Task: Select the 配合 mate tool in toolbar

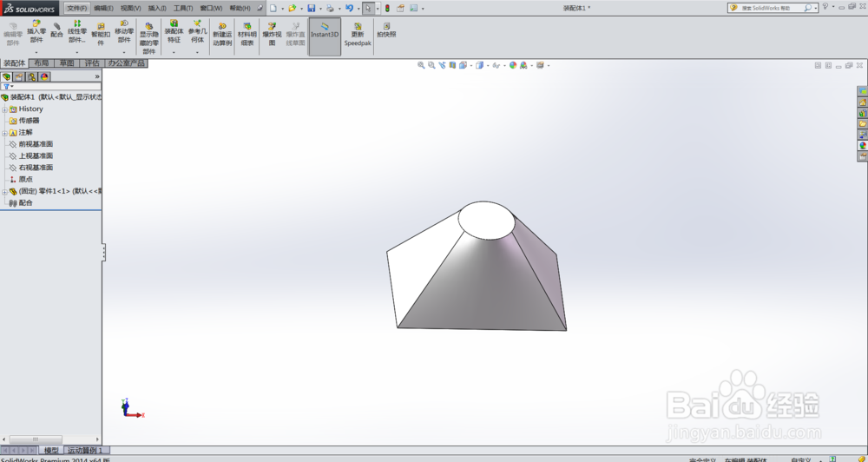Action: click(x=56, y=30)
